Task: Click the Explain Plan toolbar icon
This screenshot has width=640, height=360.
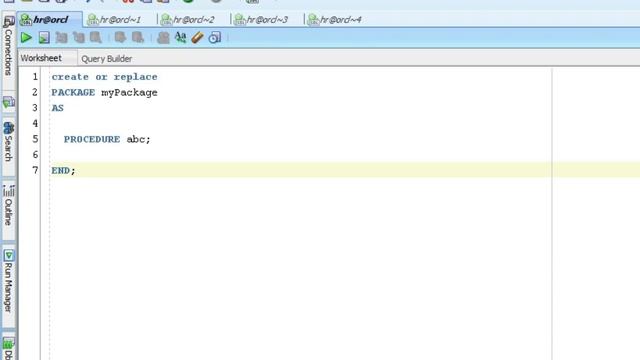Action: pyautogui.click(x=61, y=38)
